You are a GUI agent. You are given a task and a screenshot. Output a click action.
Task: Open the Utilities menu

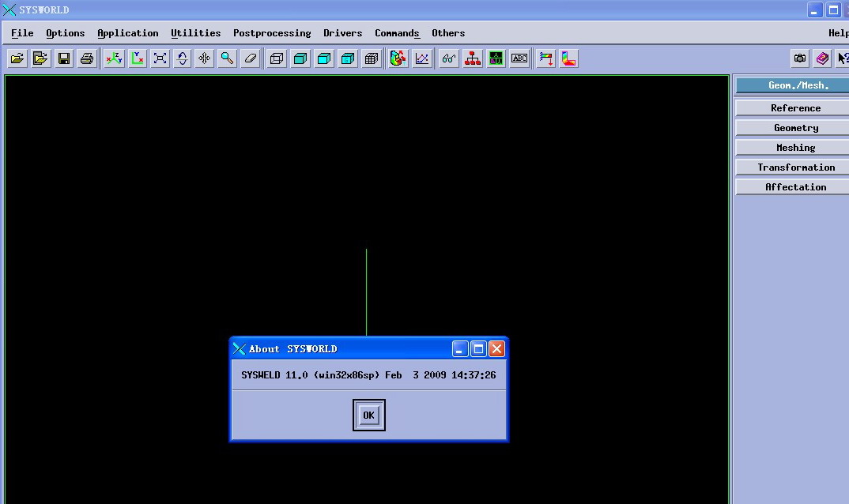tap(196, 33)
